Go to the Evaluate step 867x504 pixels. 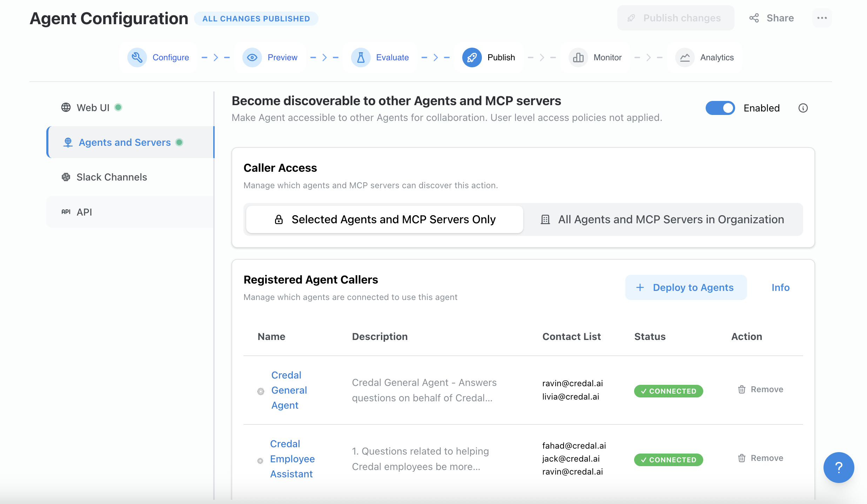pyautogui.click(x=380, y=57)
